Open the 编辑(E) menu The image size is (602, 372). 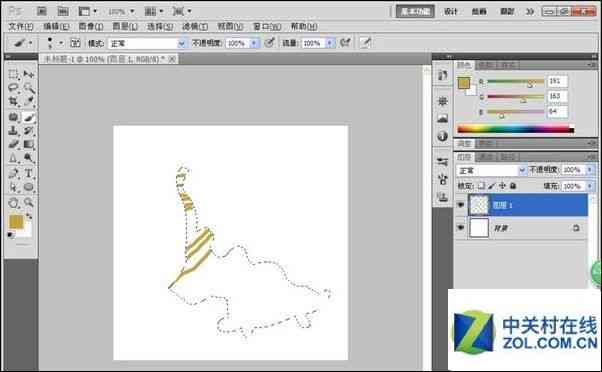tap(56, 26)
